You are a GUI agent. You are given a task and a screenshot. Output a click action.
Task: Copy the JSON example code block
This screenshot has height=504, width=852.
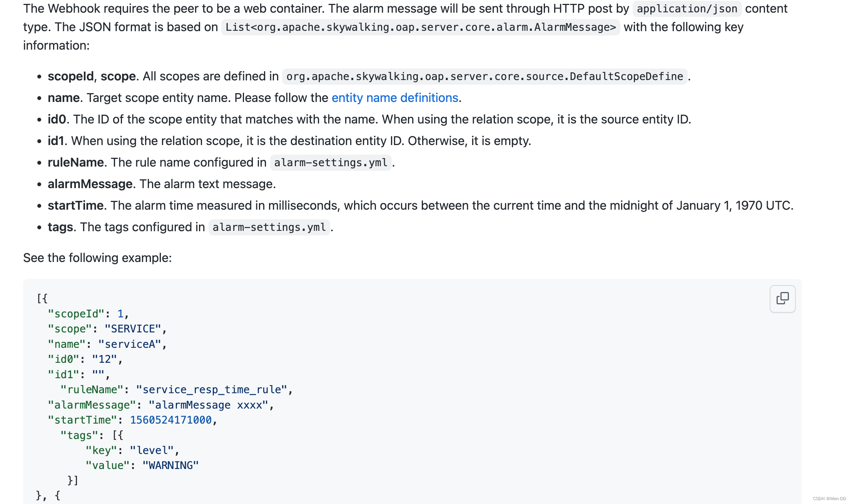coord(782,299)
